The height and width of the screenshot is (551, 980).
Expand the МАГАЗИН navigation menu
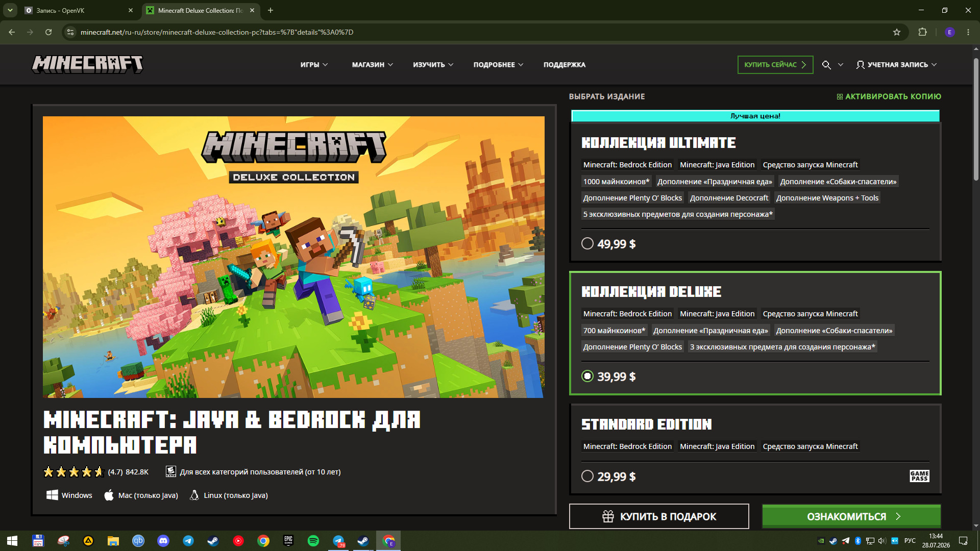[x=373, y=65]
